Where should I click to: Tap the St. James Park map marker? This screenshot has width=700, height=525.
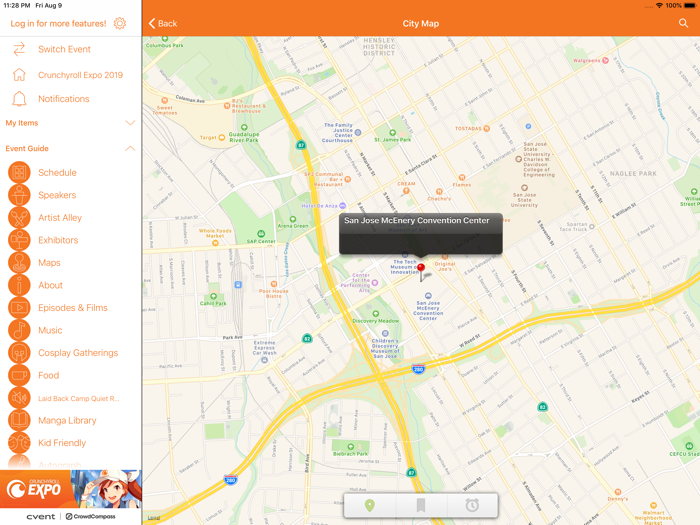(392, 133)
